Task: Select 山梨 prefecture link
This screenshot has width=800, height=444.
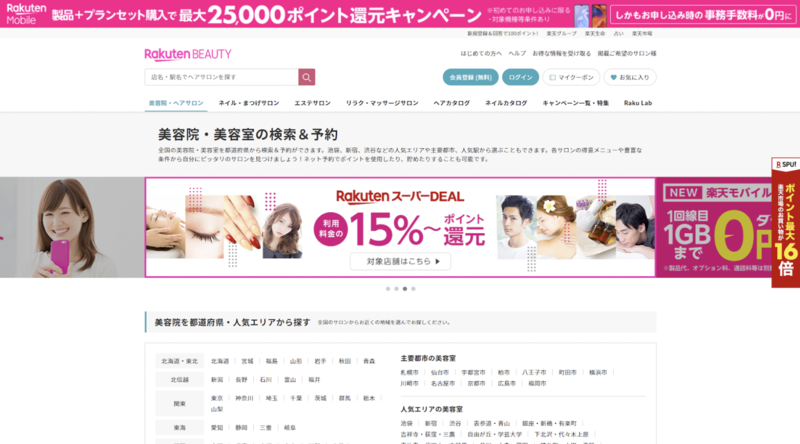Action: pos(217,409)
